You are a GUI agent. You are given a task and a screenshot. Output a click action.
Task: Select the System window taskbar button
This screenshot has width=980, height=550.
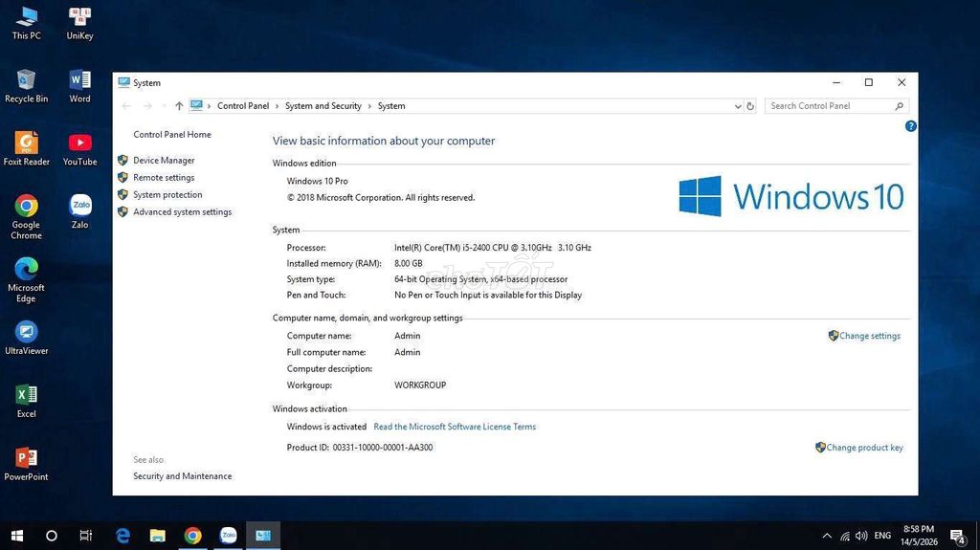click(263, 536)
